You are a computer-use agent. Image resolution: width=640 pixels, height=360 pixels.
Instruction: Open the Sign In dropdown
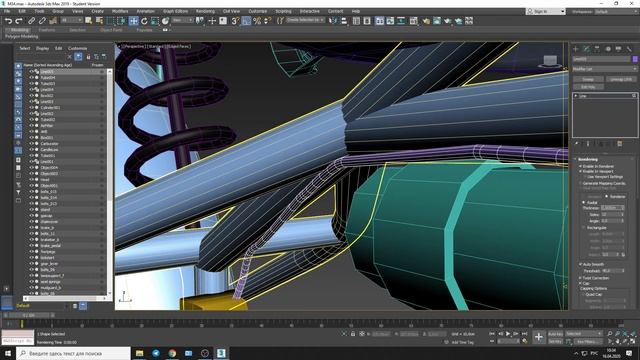pyautogui.click(x=545, y=11)
